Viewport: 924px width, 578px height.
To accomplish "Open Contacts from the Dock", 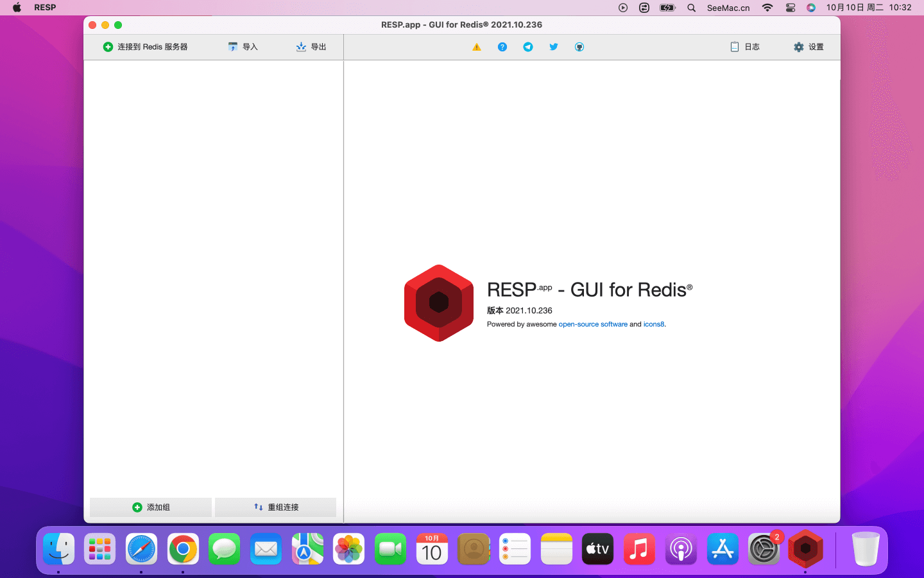I will (474, 549).
